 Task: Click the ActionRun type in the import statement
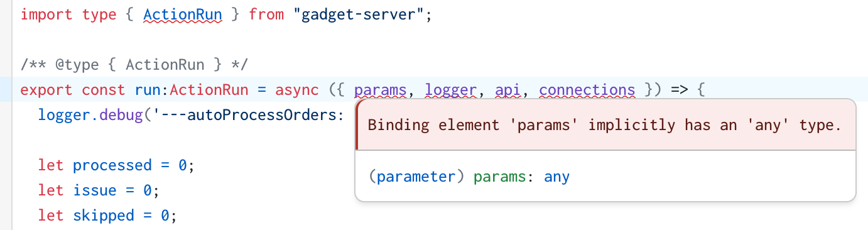(183, 14)
